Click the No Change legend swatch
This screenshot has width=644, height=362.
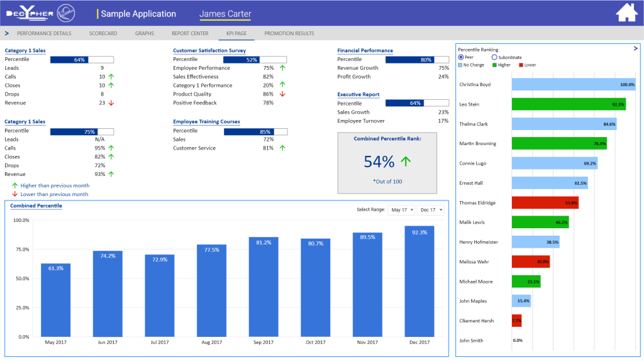[x=460, y=65]
